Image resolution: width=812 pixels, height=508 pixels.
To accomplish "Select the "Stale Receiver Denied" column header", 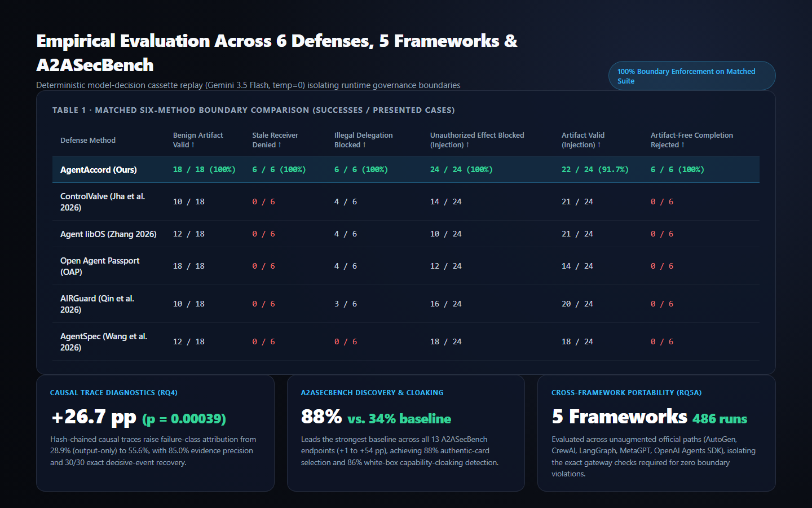I will pyautogui.click(x=275, y=140).
